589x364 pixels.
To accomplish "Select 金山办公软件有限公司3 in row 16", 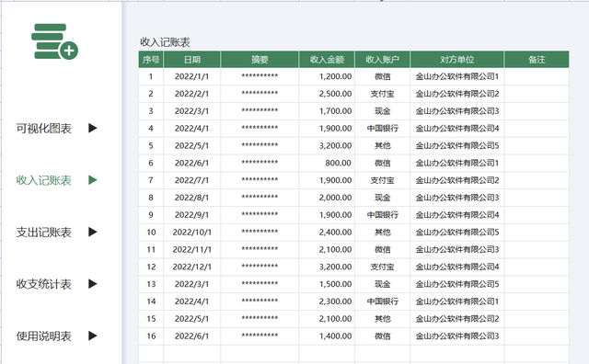I will (x=457, y=336).
